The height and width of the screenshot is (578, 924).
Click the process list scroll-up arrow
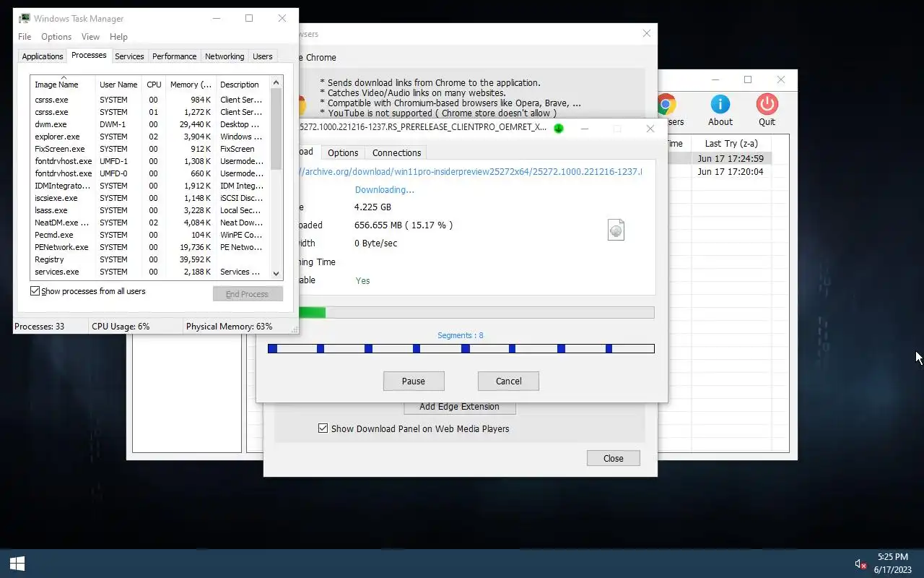(276, 82)
